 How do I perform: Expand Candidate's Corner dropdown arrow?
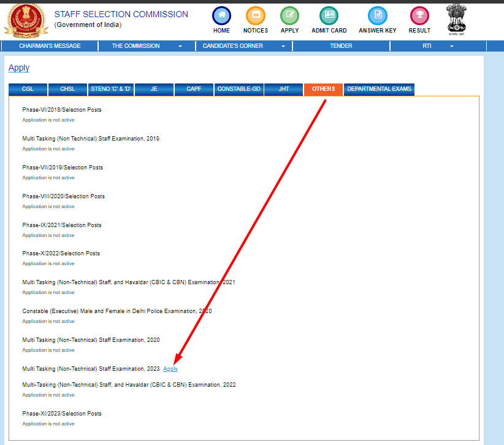point(283,46)
